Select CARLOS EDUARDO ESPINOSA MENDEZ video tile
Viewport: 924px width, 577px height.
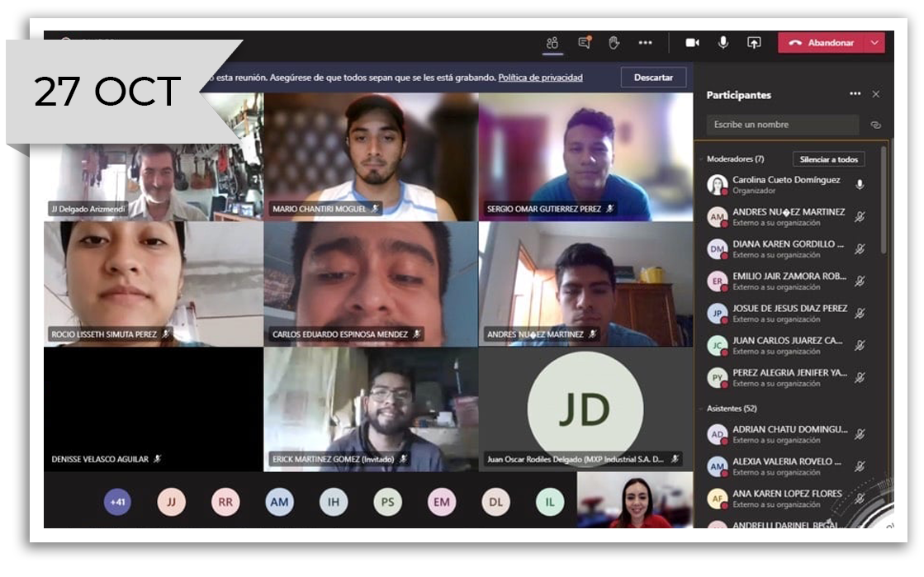point(371,284)
